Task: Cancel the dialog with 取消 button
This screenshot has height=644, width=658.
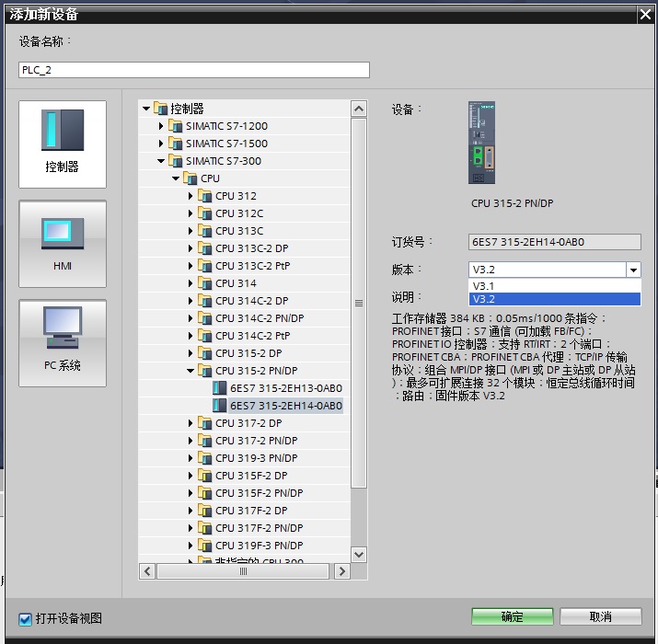Action: coord(600,617)
